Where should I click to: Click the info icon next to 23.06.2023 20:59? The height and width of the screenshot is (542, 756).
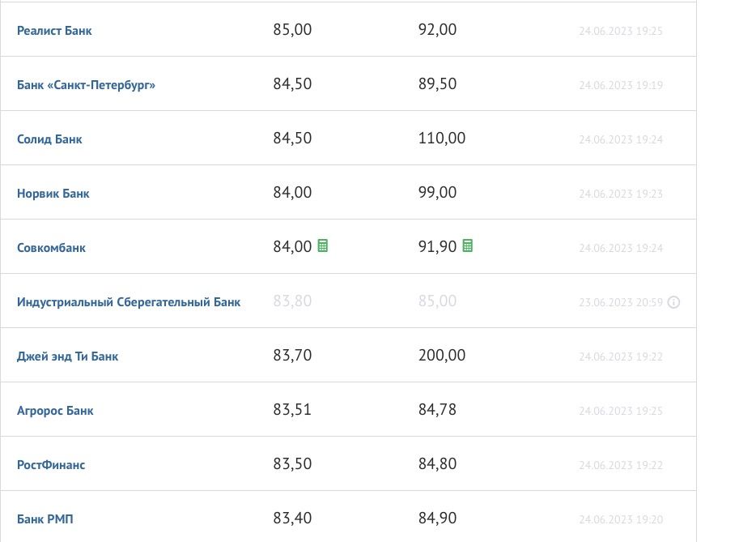(674, 302)
